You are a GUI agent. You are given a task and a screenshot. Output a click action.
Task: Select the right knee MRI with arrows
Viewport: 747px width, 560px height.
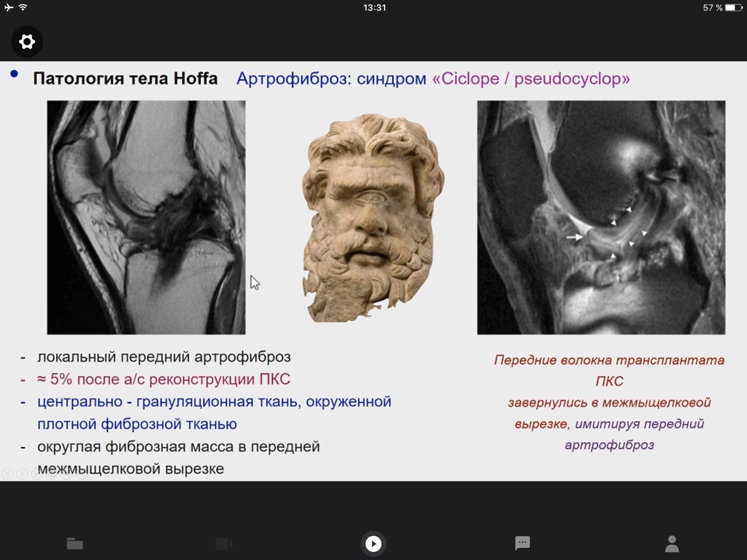pyautogui.click(x=601, y=218)
